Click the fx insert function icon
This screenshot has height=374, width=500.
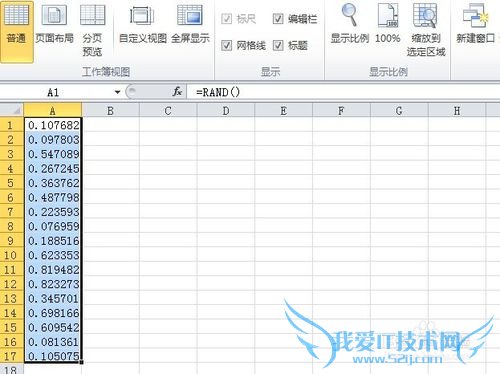(177, 92)
